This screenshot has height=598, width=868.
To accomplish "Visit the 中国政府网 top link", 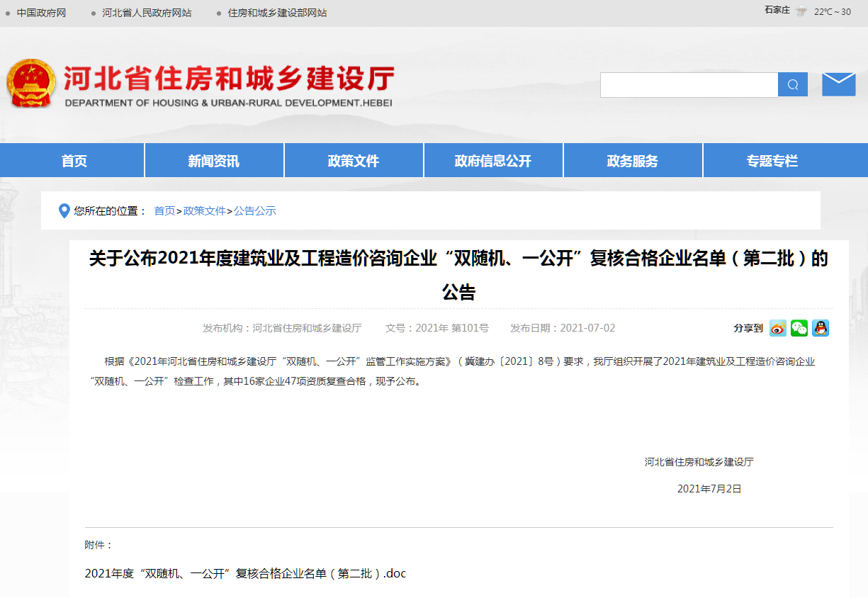I will point(41,13).
